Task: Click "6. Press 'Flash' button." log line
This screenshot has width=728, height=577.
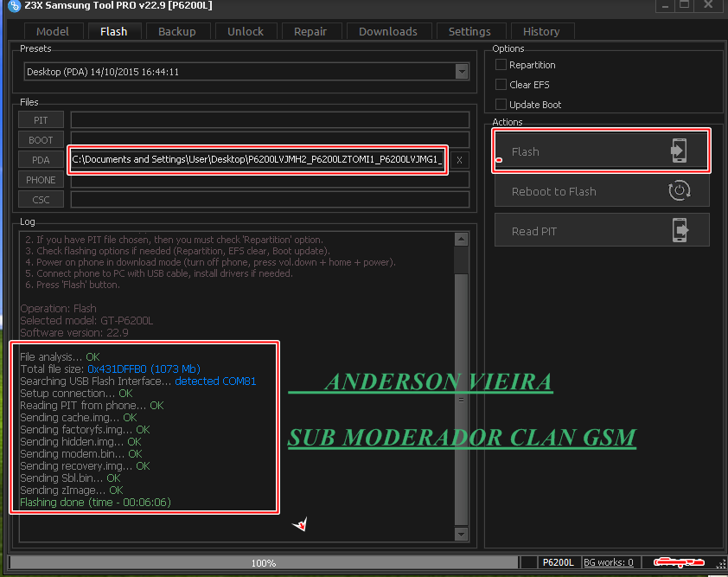Action: tap(73, 285)
